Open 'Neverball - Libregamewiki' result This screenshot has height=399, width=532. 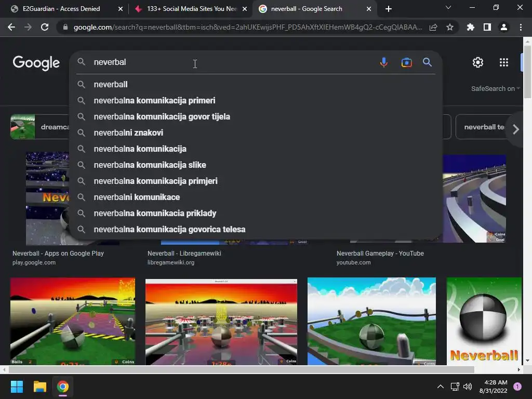click(184, 254)
